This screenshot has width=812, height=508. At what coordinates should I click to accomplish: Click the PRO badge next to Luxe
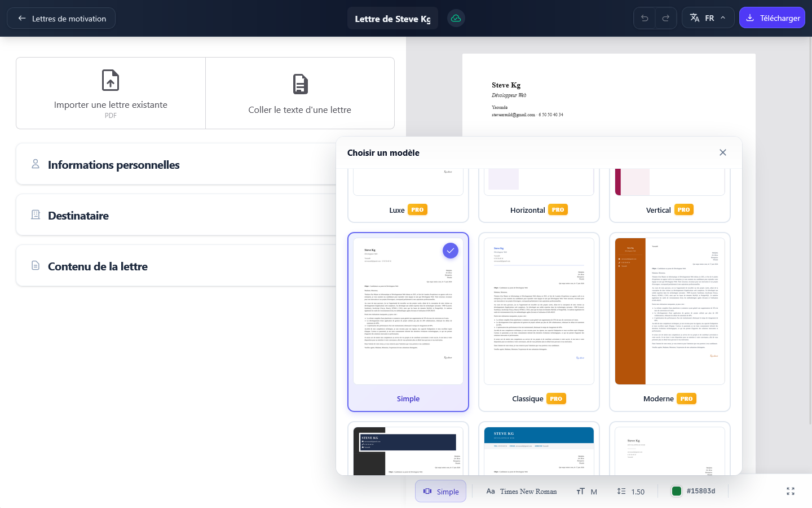[x=417, y=209]
